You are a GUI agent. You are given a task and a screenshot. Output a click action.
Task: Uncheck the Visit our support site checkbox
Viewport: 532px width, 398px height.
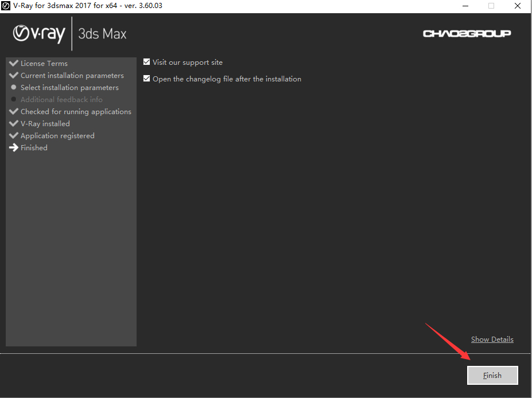[146, 62]
